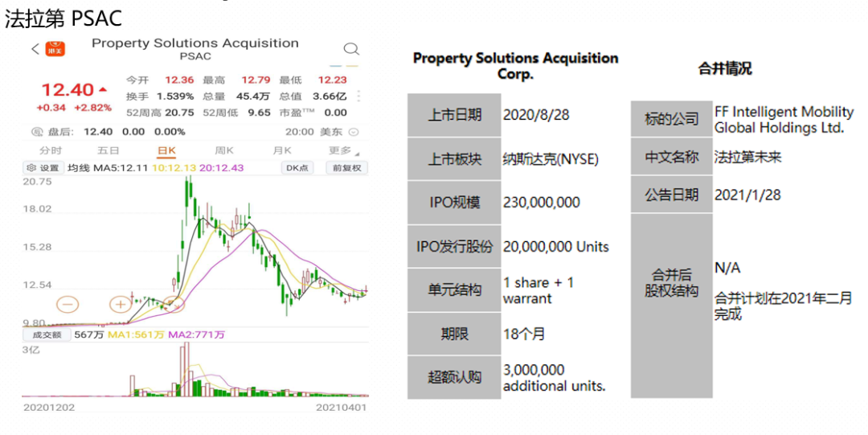The width and height of the screenshot is (868, 435).
Task: Switch to the 五日 chart tab
Action: click(108, 150)
